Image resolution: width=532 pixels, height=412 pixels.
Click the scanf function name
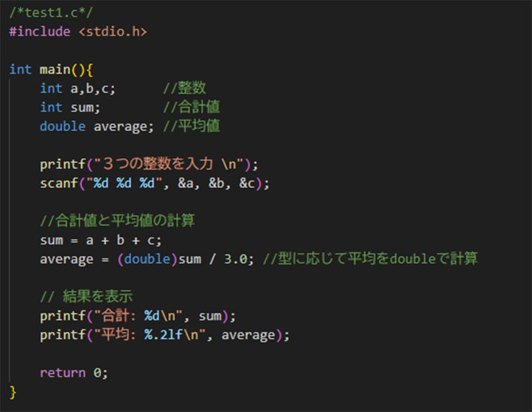click(59, 183)
